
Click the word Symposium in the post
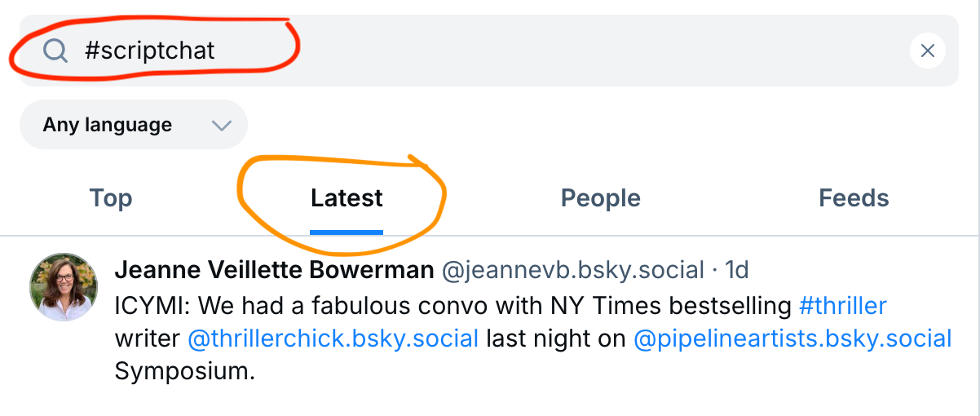click(x=185, y=371)
